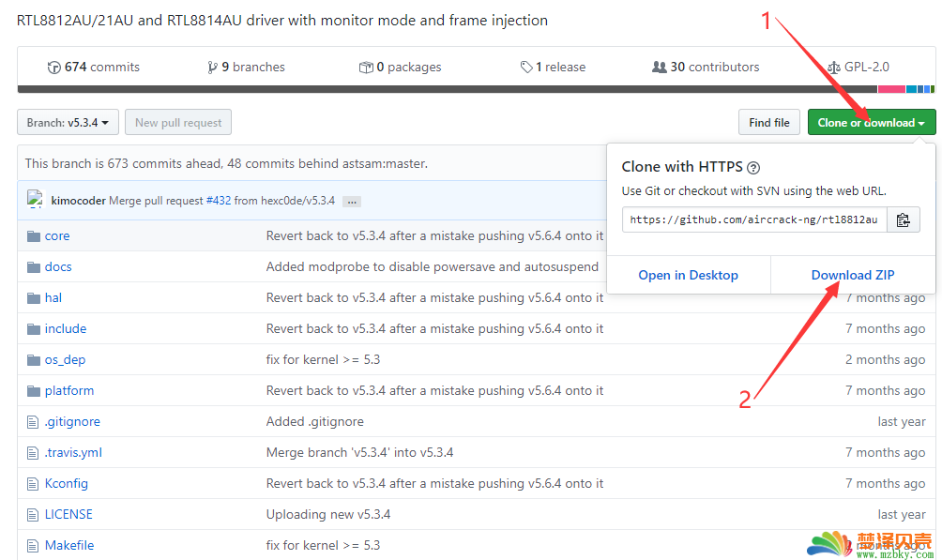Open the Branch: v5.3.4 dropdown
Viewport: 942px width, 560px height.
click(68, 123)
